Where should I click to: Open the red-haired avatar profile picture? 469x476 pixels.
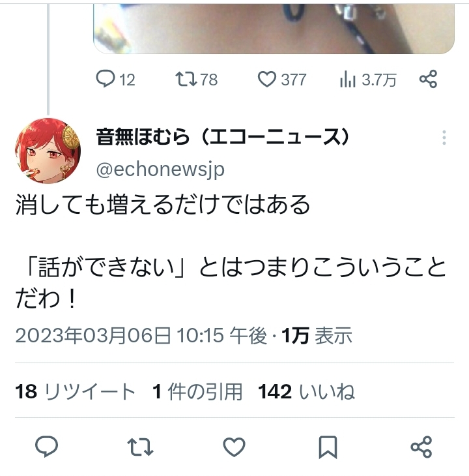48,151
